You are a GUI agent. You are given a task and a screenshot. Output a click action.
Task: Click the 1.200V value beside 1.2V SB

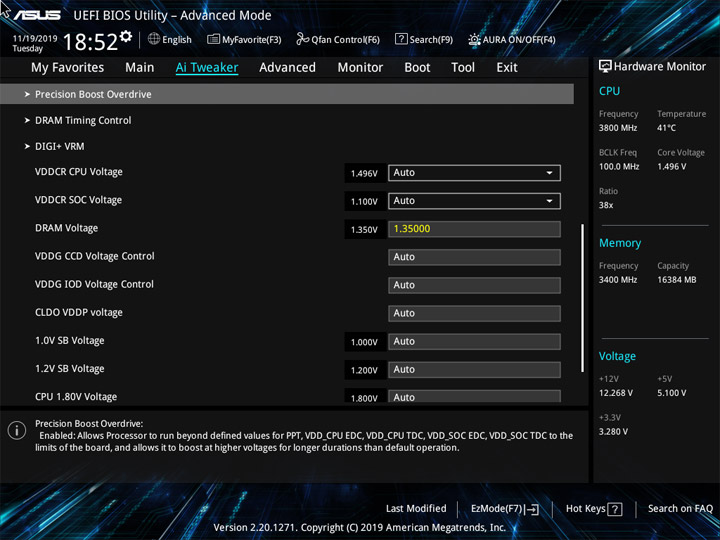coord(364,370)
